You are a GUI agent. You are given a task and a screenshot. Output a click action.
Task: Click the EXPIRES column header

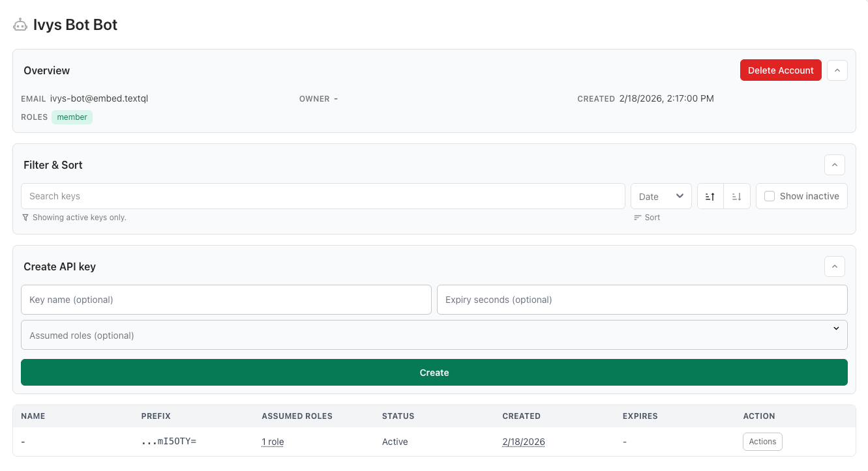[x=640, y=416]
